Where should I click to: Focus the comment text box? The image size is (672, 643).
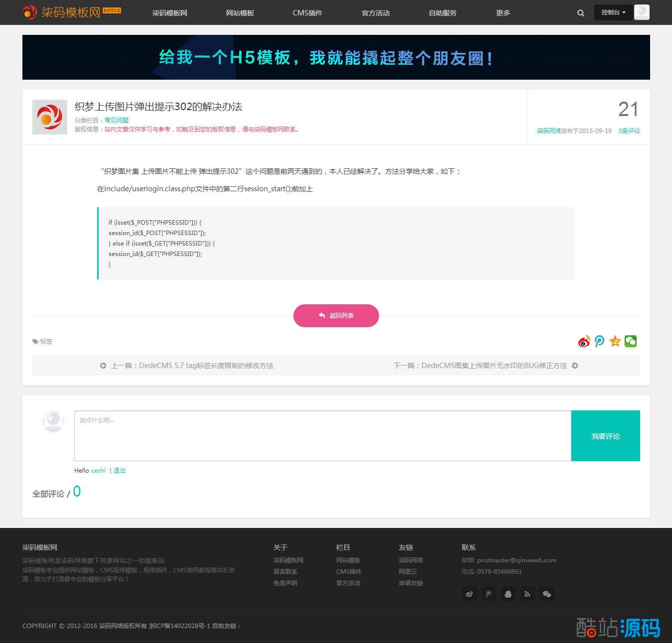click(322, 436)
